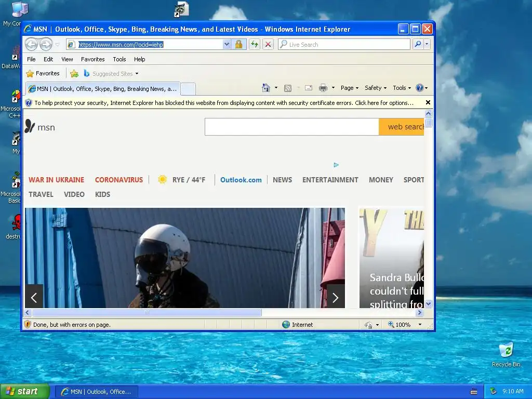
Task: Click the AdChoices triangle icon
Action: [336, 165]
